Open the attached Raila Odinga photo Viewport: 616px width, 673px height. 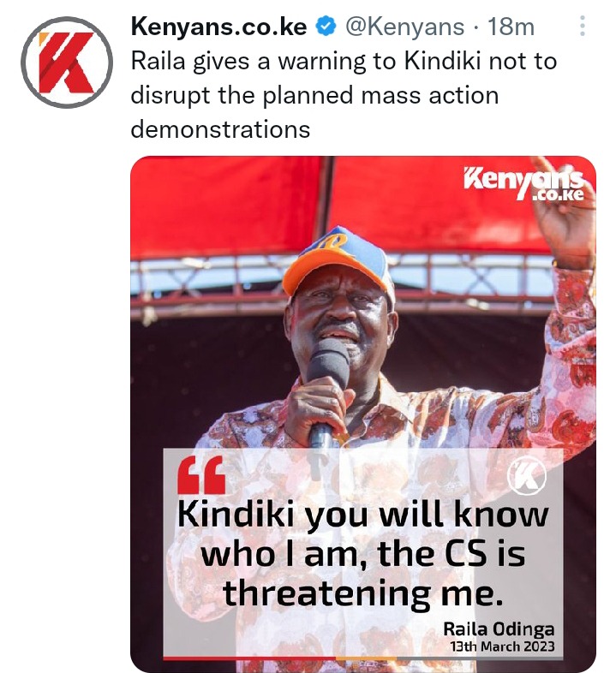tap(363, 414)
